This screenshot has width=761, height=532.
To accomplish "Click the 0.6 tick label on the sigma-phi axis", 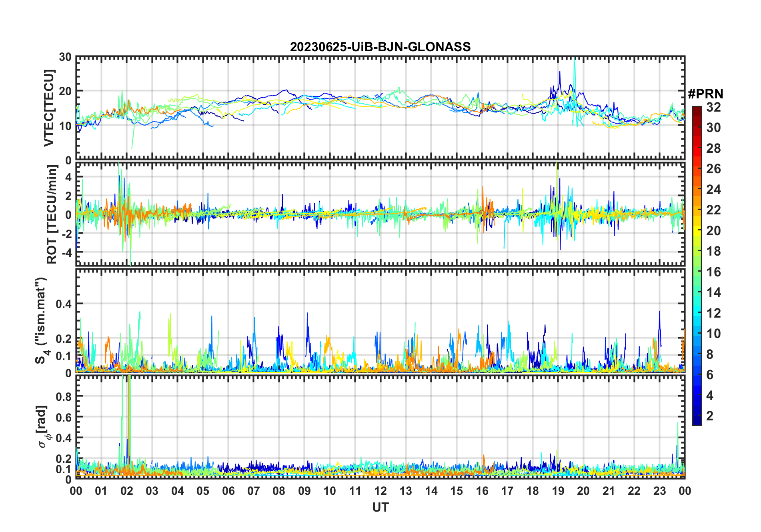I will click(64, 417).
